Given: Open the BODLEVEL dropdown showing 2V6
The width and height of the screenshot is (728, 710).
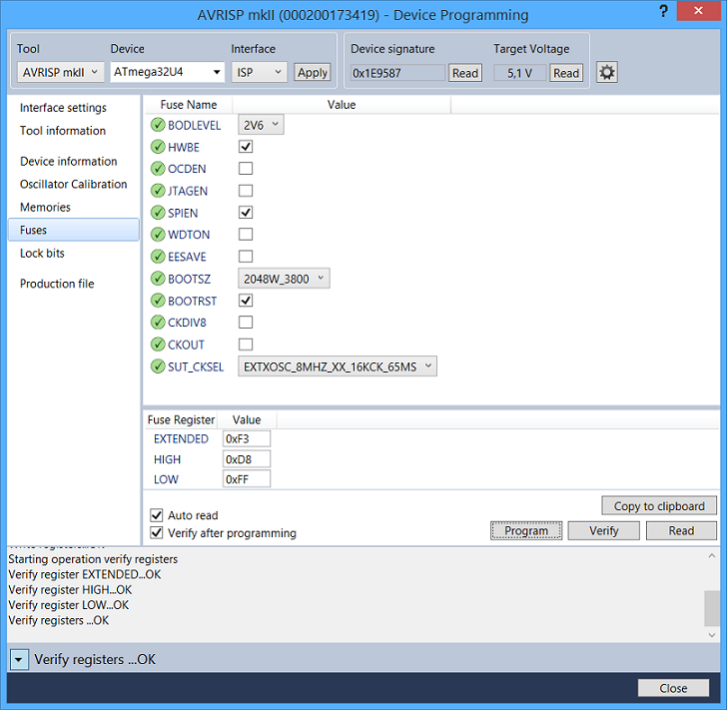Looking at the screenshot, I should click(261, 125).
